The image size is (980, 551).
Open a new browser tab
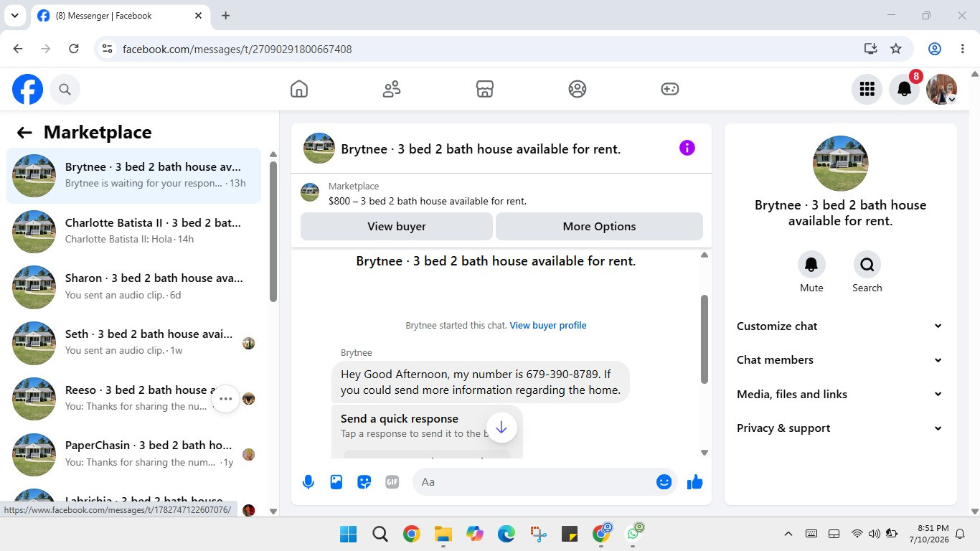[x=226, y=16]
